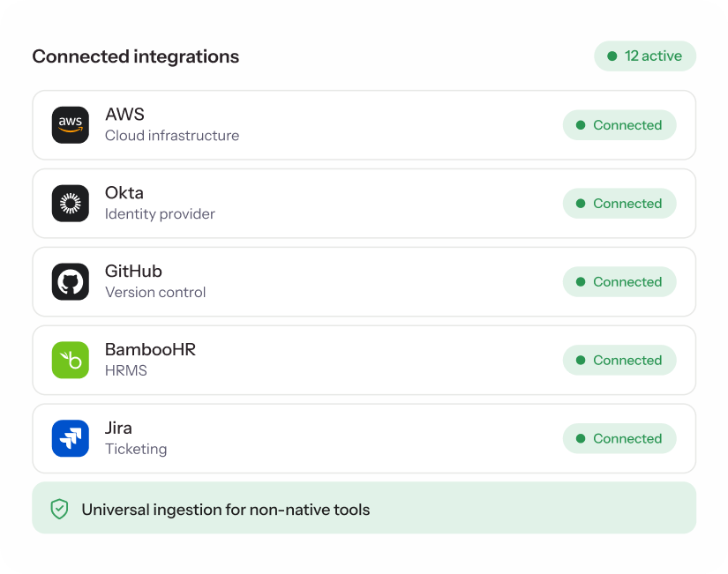Screen dimensions: 728x574
Task: Click the shield checkmark icon in banner
Action: (59, 509)
